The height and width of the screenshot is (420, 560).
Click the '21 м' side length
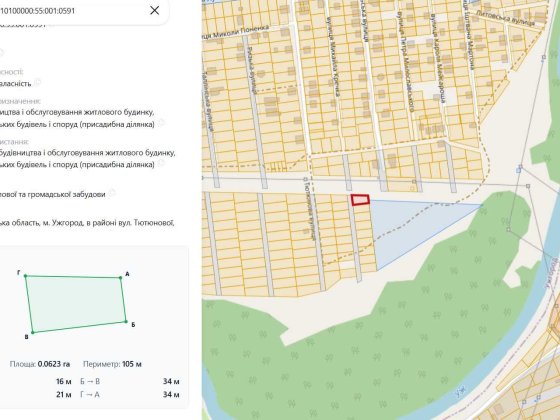pyautogui.click(x=64, y=395)
